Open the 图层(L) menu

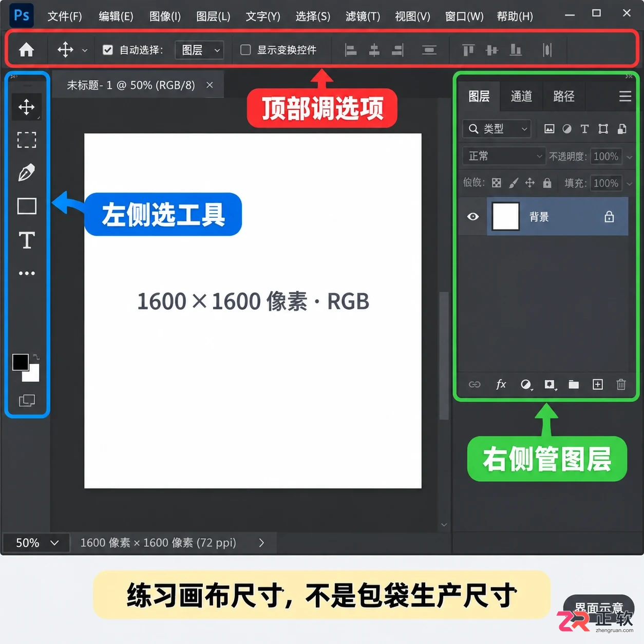[x=213, y=16]
